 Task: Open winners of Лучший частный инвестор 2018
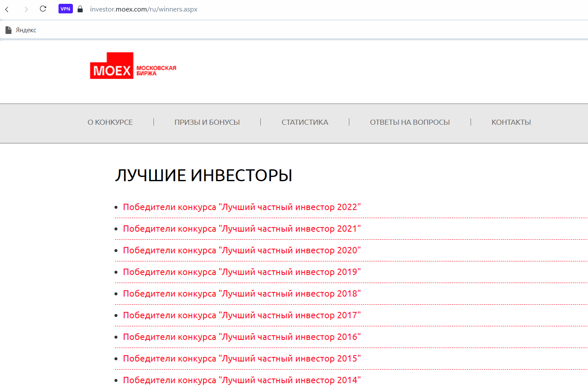(x=242, y=294)
